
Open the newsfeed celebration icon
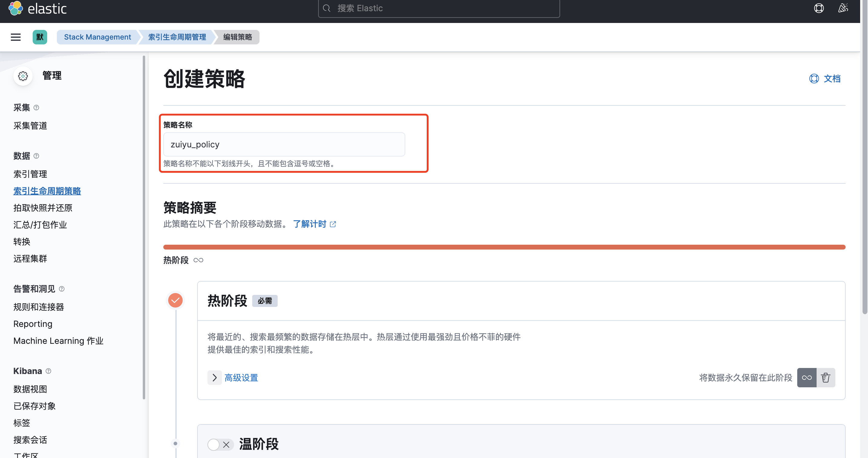pos(843,8)
